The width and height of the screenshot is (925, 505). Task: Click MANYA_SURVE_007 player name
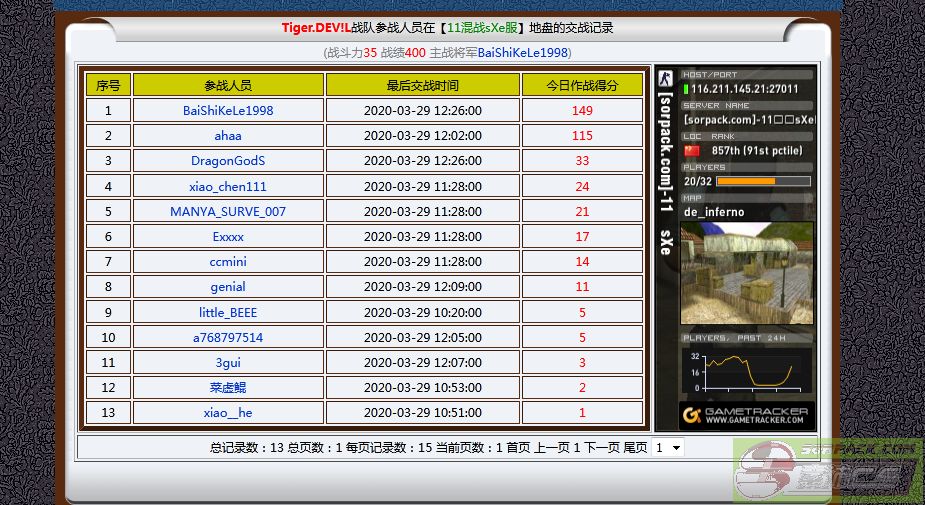[x=228, y=211]
